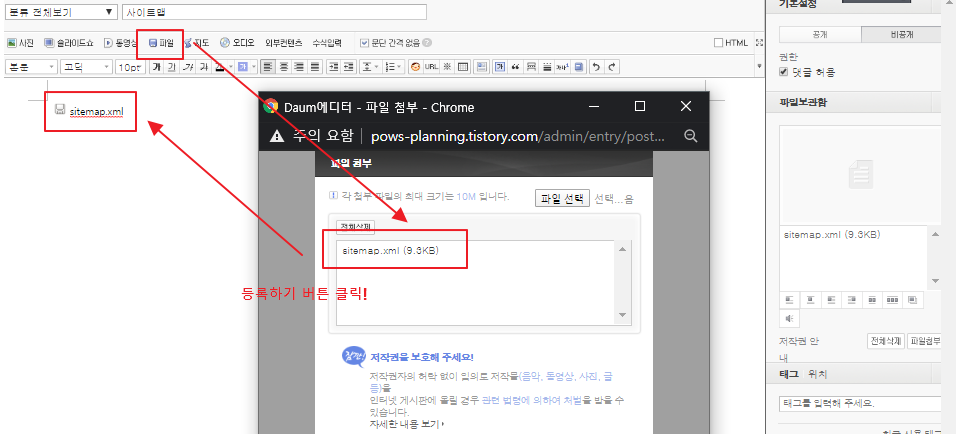Screen dimensions: 958x434
Task: Click the audio speaker icon in 파일보관함
Action: [x=789, y=318]
